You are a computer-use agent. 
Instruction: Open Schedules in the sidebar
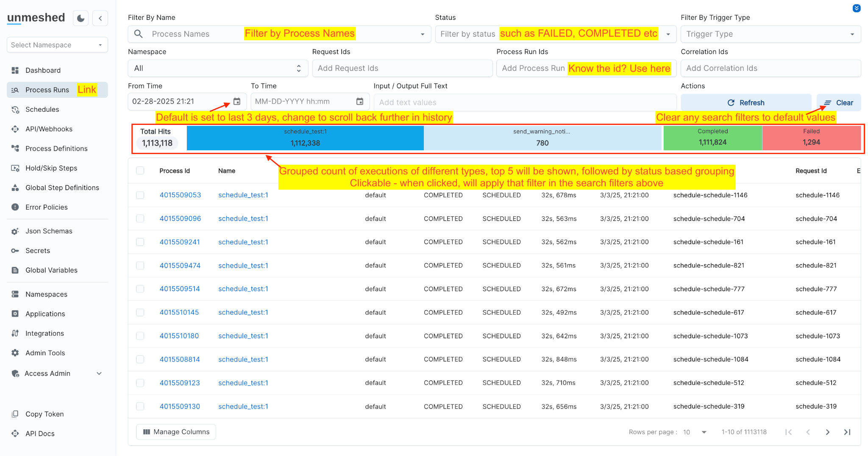coord(42,109)
